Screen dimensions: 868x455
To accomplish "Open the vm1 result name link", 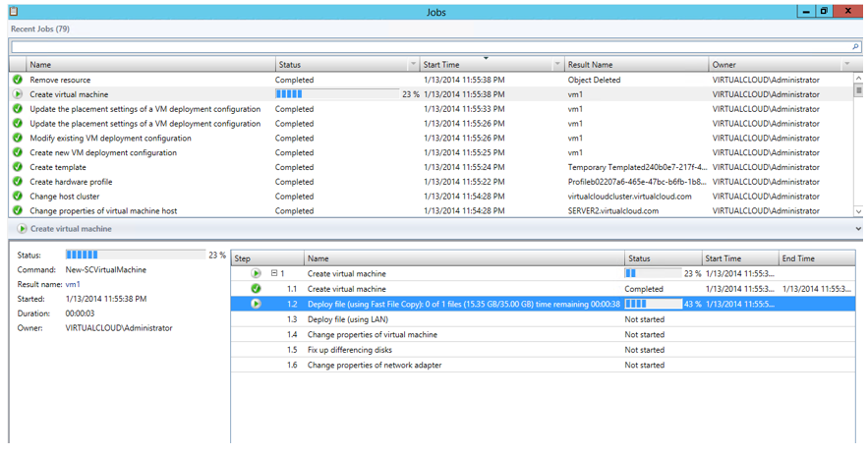I will 73,284.
